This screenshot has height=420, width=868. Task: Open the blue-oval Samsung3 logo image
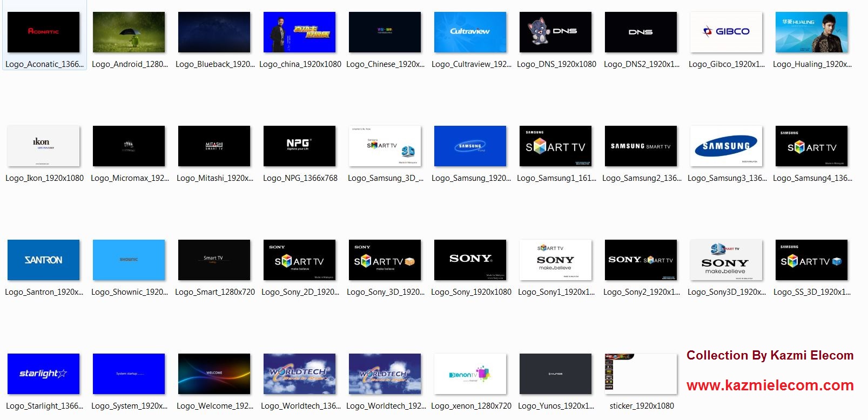[726, 146]
